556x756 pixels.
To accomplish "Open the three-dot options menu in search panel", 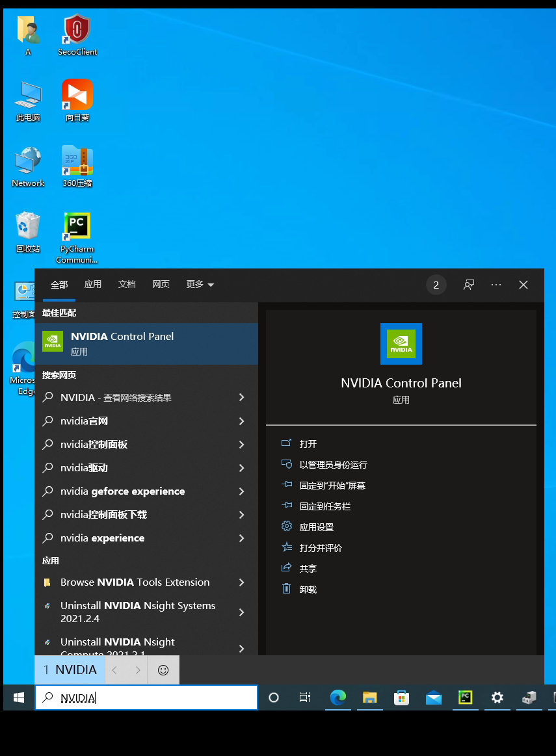I will pos(496,285).
